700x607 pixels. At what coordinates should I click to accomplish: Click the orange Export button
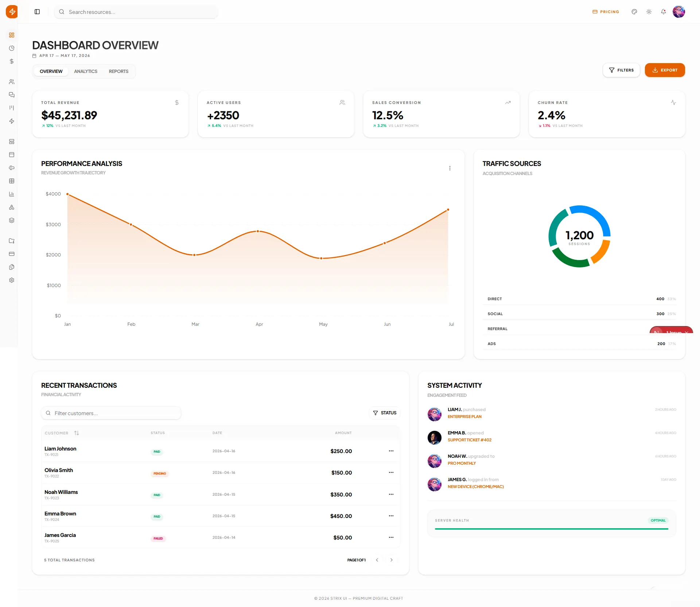click(x=665, y=70)
